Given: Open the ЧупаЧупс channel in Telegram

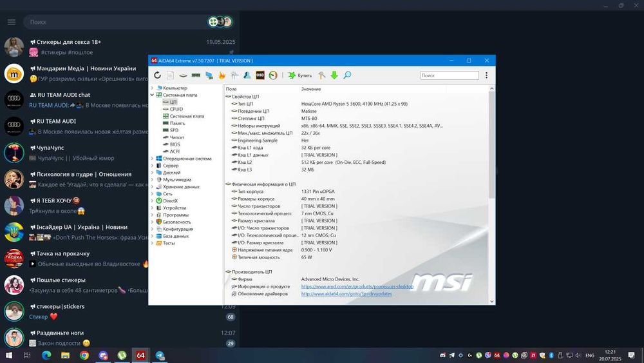Looking at the screenshot, I should pyautogui.click(x=75, y=153).
